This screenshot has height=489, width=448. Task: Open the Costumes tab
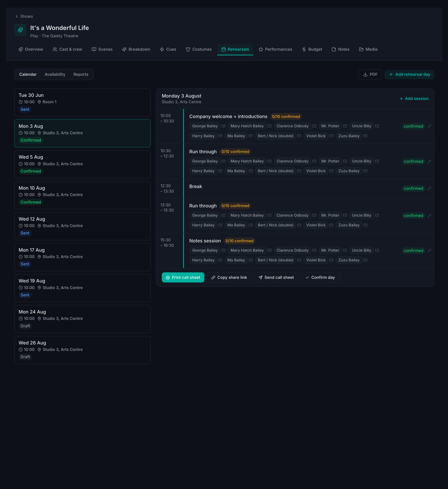[199, 49]
